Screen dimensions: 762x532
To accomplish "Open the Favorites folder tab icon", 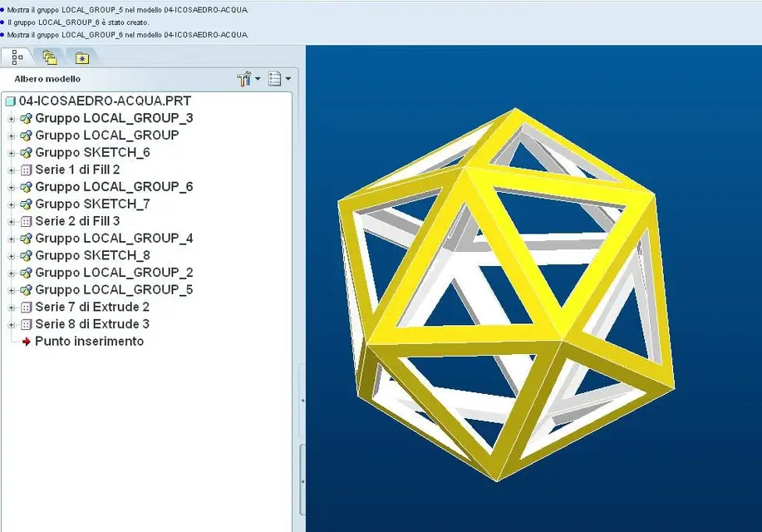I will 82,58.
